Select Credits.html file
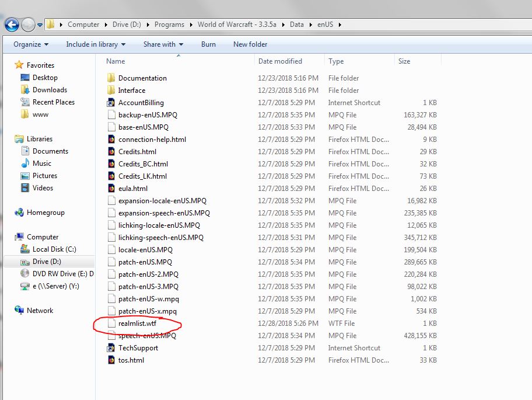Image resolution: width=532 pixels, height=400 pixels. (137, 151)
